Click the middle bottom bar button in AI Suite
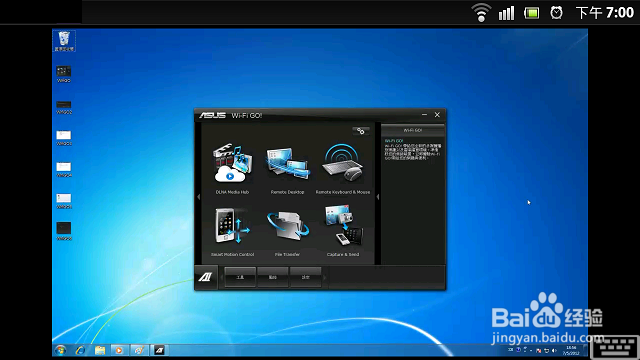The height and width of the screenshot is (360, 640). pyautogui.click(x=273, y=277)
